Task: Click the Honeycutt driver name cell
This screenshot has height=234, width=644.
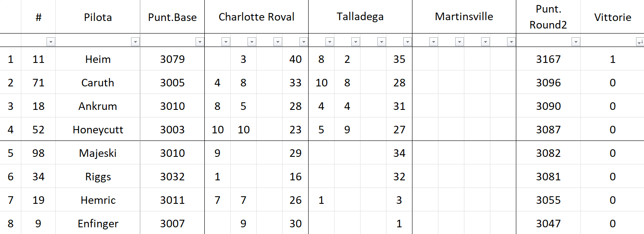Action: pyautogui.click(x=98, y=130)
